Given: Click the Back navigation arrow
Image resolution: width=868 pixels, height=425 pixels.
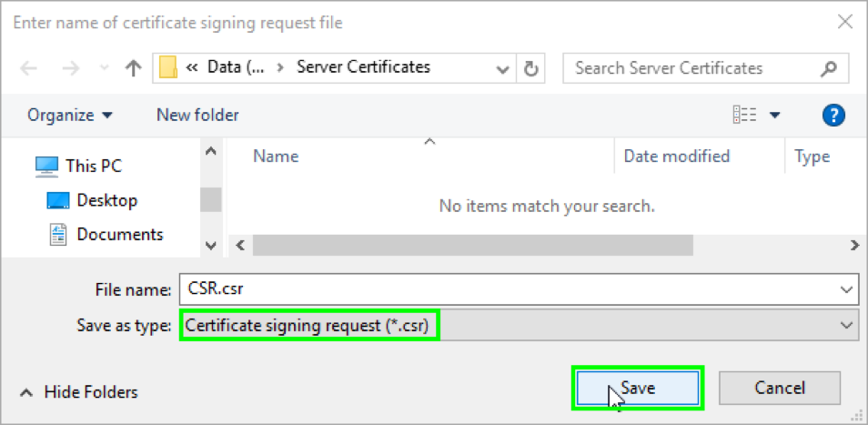Looking at the screenshot, I should coord(28,68).
